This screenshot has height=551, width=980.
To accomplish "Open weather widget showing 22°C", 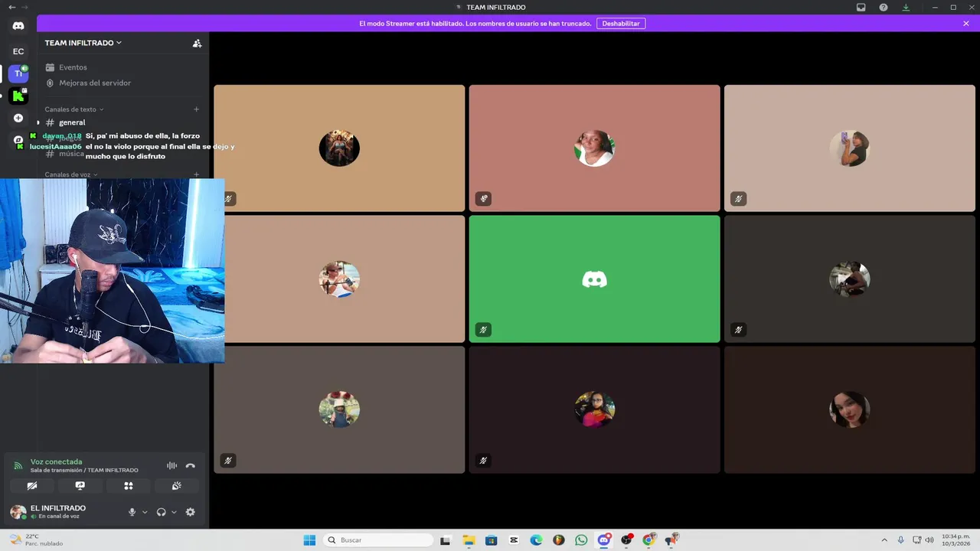I will [x=35, y=540].
